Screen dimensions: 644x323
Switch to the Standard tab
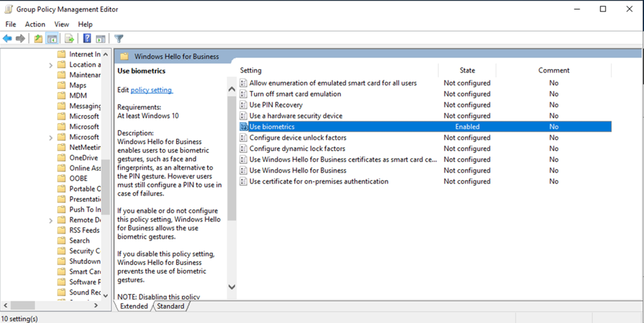[x=171, y=306]
